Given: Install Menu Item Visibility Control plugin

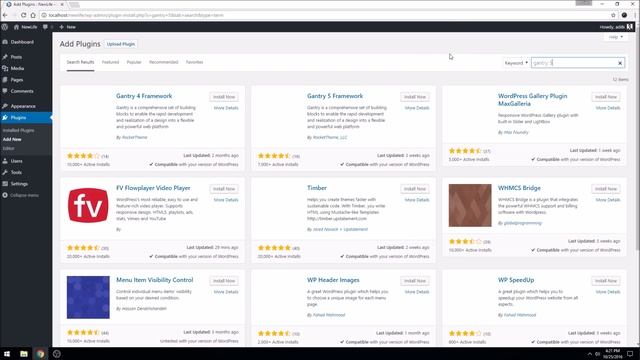Looking at the screenshot, I should [224, 281].
